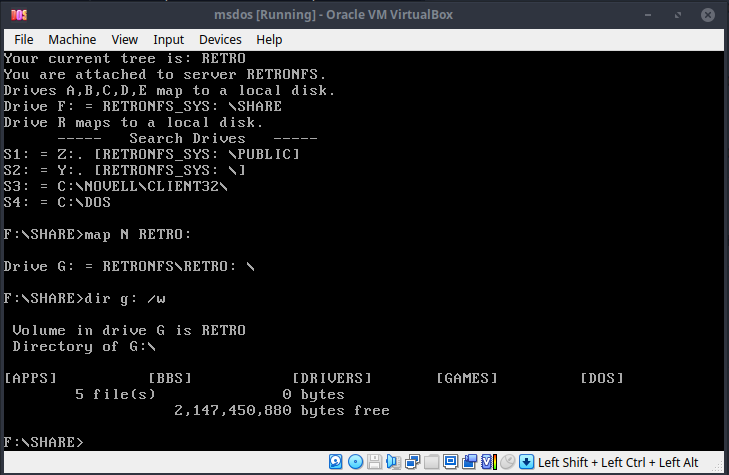Click the 'Directory of G:\' line
The width and height of the screenshot is (729, 475).
click(x=84, y=347)
